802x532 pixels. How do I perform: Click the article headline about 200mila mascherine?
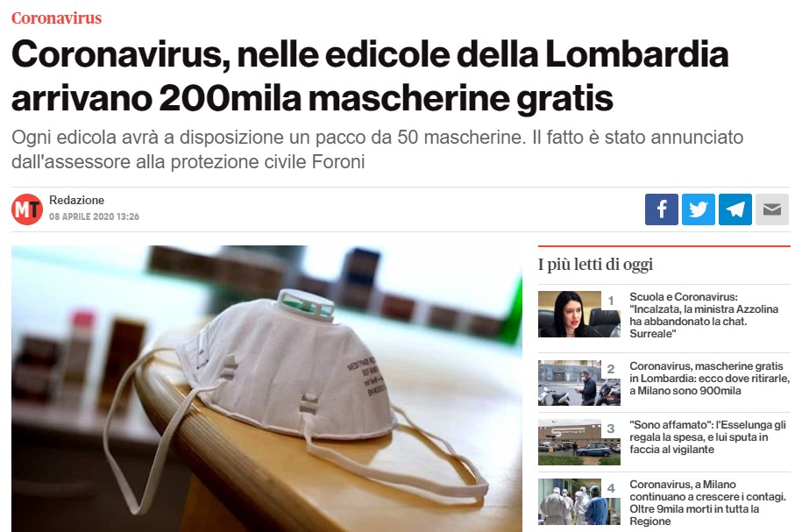click(x=370, y=75)
